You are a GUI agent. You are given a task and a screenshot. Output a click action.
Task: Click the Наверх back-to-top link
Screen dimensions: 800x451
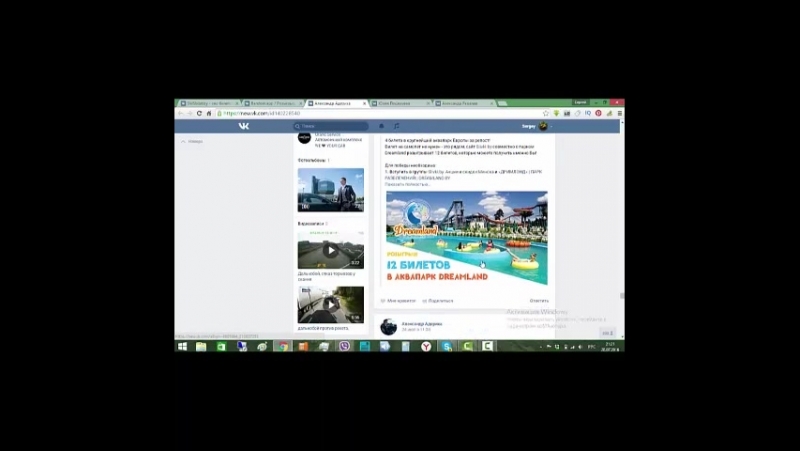click(192, 141)
